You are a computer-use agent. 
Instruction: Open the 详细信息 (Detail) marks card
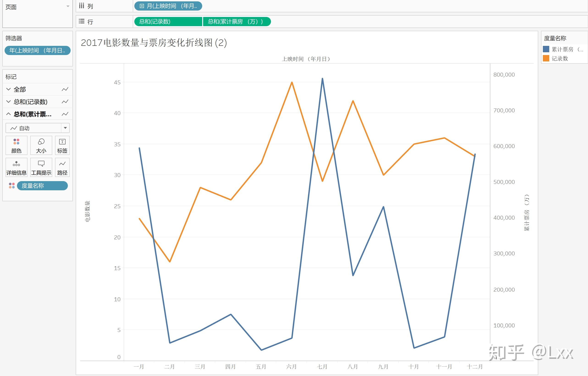click(x=16, y=167)
